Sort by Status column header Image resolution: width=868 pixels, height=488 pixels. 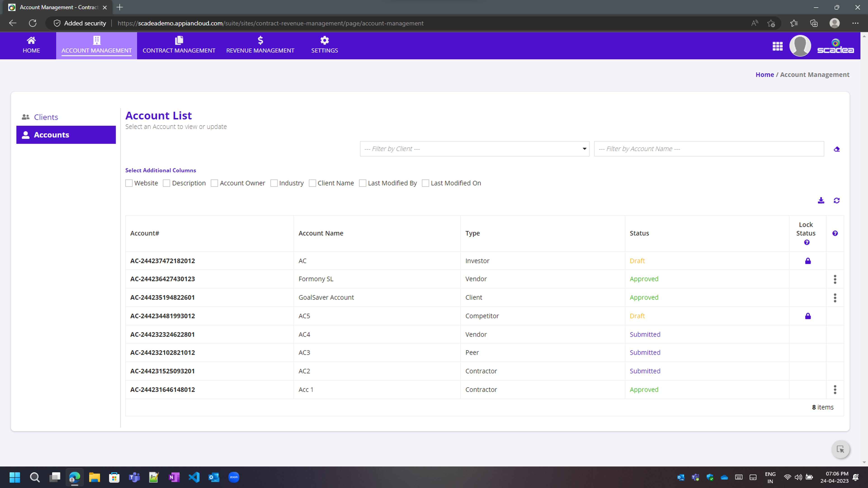tap(639, 233)
